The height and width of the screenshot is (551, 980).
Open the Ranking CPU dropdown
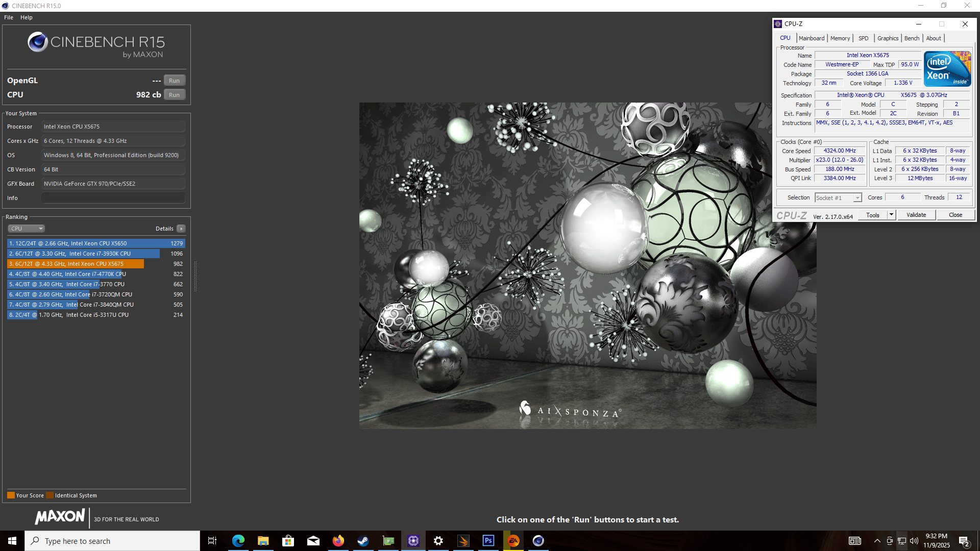27,229
